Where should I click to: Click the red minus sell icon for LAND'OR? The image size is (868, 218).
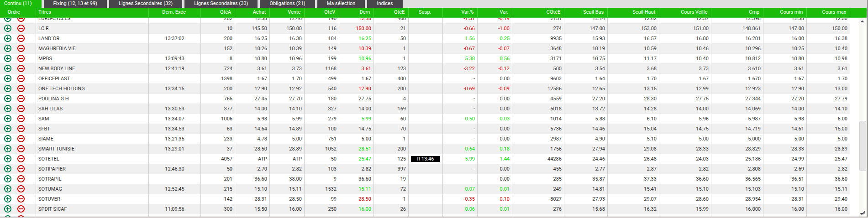click(x=21, y=38)
